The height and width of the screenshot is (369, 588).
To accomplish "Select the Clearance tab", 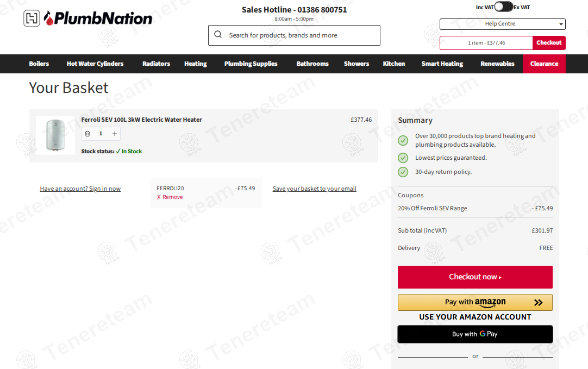I will pos(544,64).
